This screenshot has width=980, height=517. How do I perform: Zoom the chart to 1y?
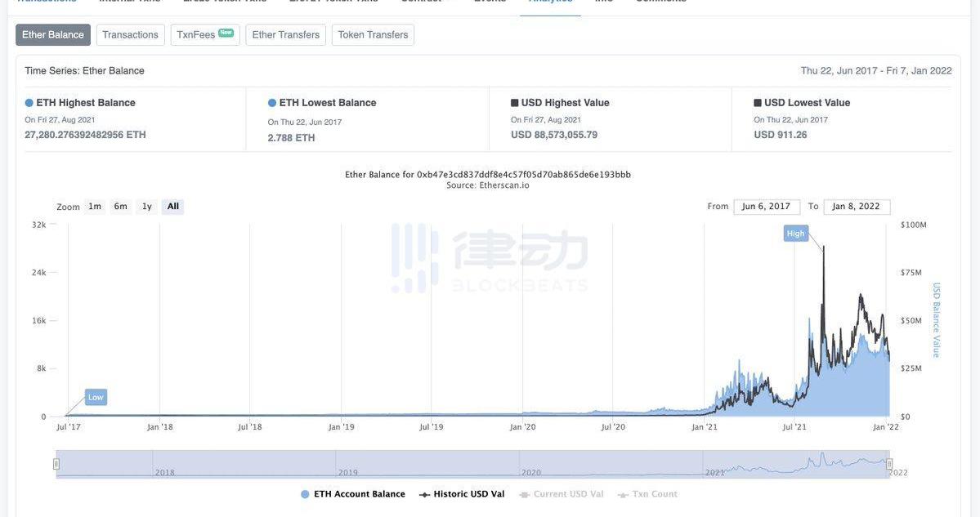[x=147, y=207]
